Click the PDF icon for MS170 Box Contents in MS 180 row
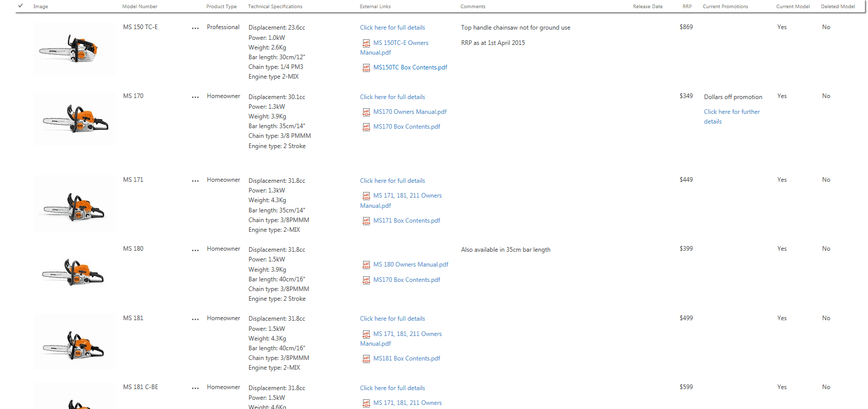This screenshot has width=868, height=409. [x=366, y=280]
